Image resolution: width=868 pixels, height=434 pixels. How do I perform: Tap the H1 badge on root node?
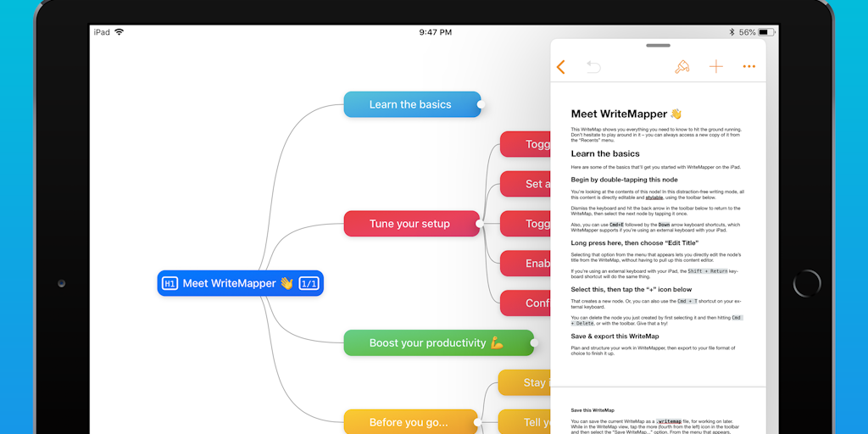pos(170,283)
